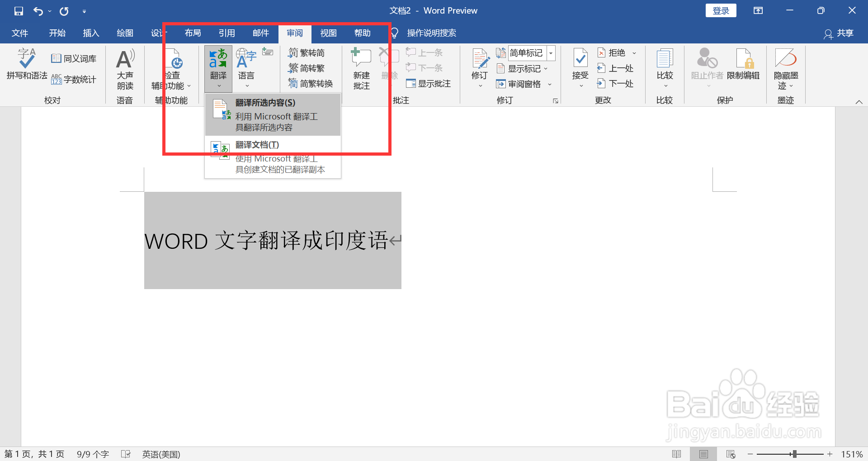Switch to the 引用 tab

226,33
